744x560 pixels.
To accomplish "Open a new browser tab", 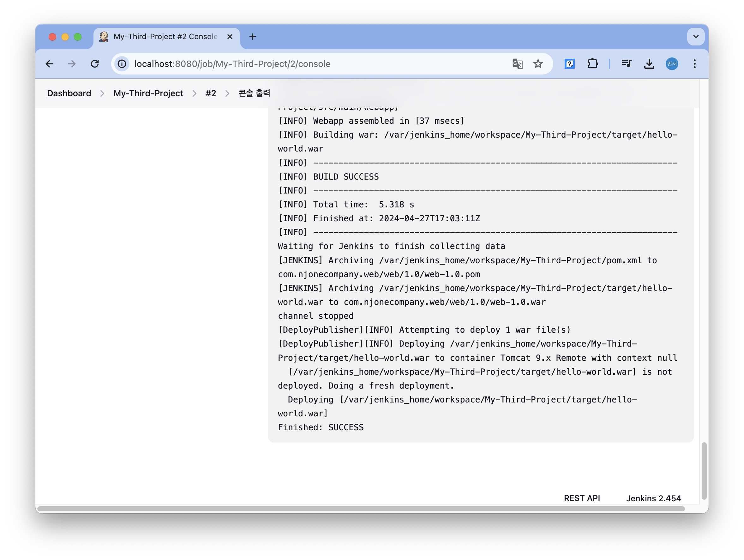I will [253, 37].
